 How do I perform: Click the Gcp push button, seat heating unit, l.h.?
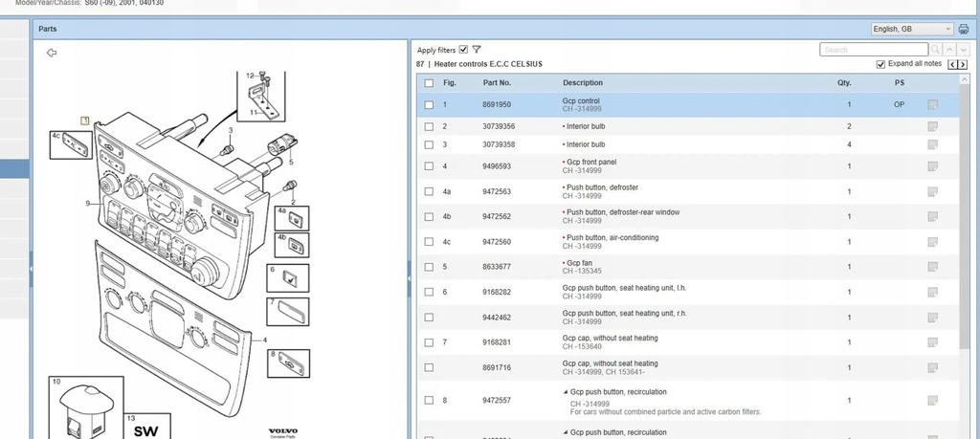624,288
